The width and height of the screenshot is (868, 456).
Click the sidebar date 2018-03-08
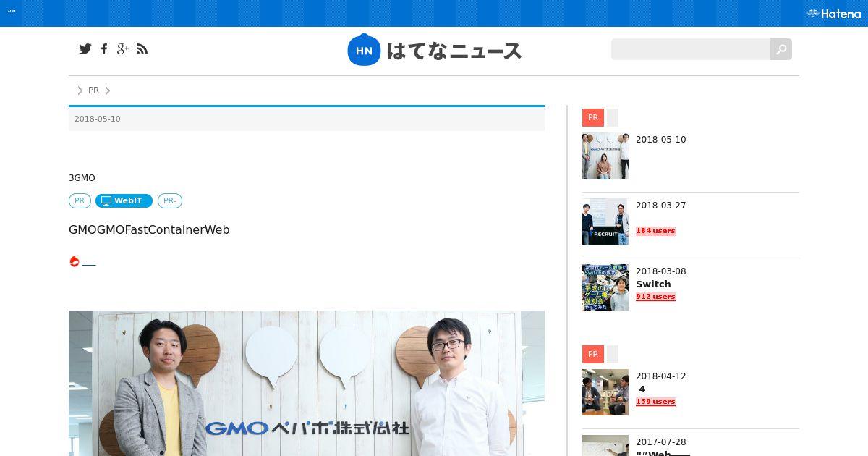pos(661,271)
